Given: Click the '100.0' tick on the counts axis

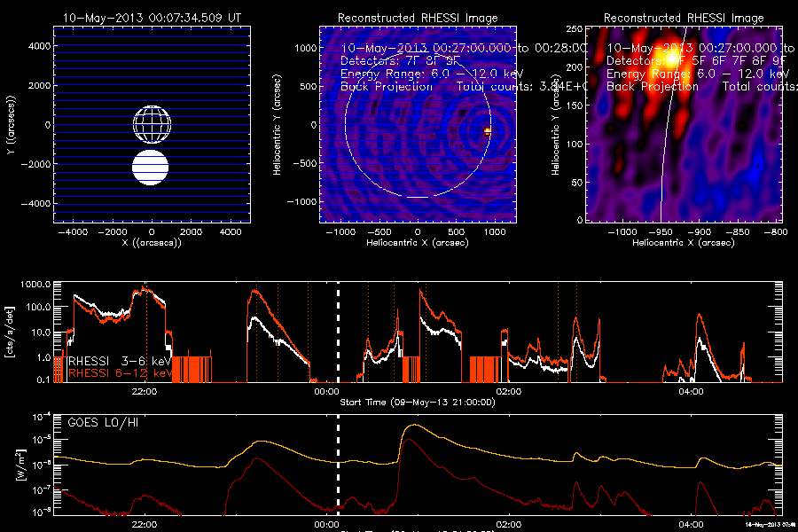Looking at the screenshot, I should (39, 307).
